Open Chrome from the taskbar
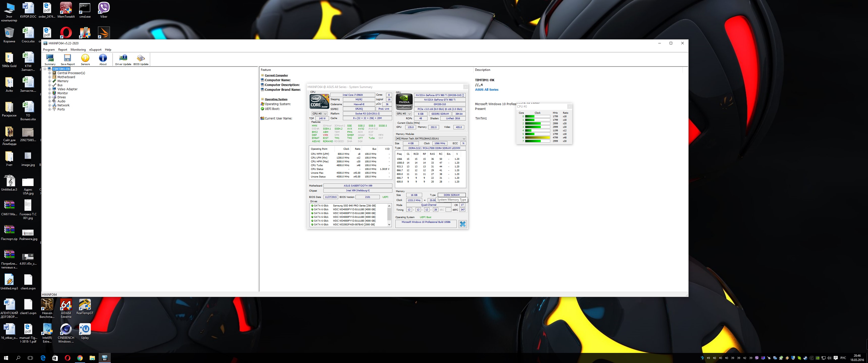Viewport: 868px width, 363px height. pyautogui.click(x=80, y=358)
